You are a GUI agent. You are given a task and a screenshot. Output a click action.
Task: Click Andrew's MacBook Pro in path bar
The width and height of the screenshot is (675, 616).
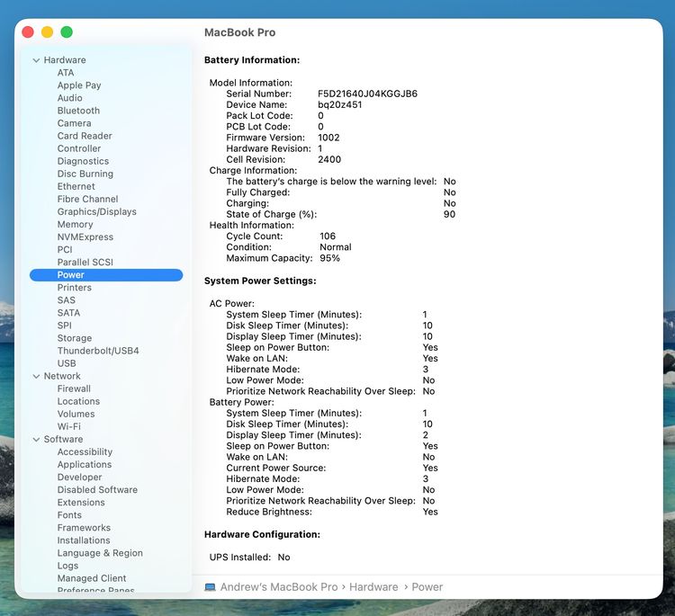279,587
